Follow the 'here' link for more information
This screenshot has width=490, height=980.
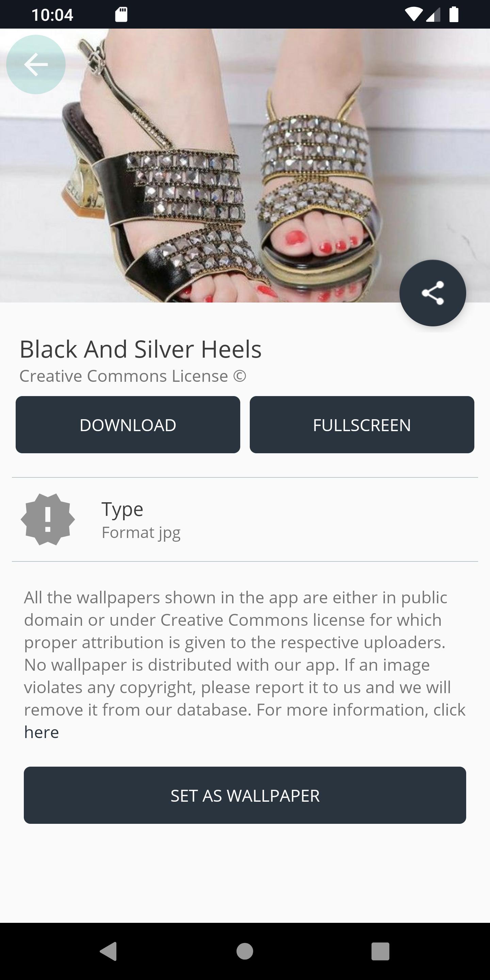click(x=42, y=732)
